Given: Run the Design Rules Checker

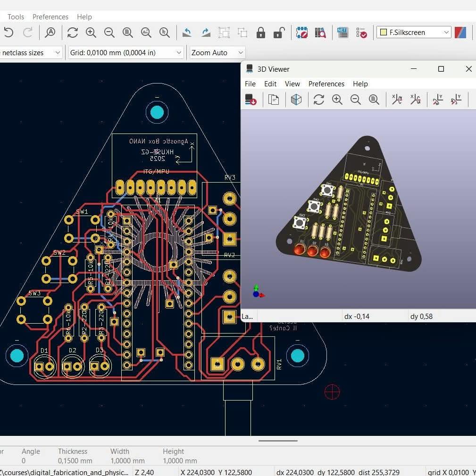Looking at the screenshot, I should pos(362,33).
